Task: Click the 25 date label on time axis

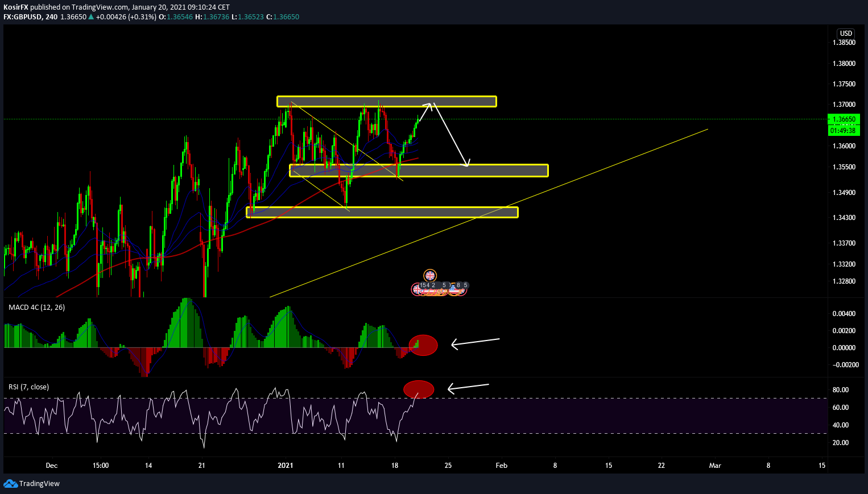Action: point(448,466)
